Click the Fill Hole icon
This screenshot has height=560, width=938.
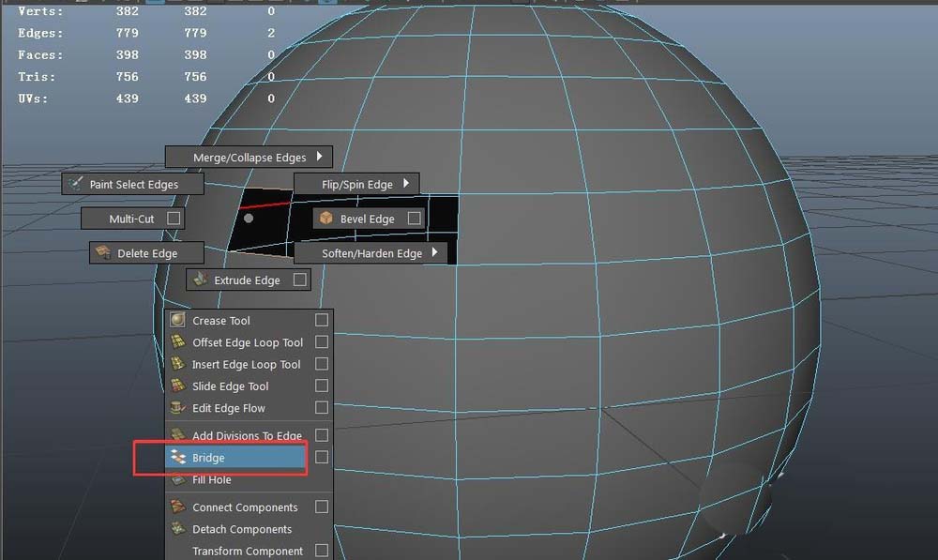(177, 479)
